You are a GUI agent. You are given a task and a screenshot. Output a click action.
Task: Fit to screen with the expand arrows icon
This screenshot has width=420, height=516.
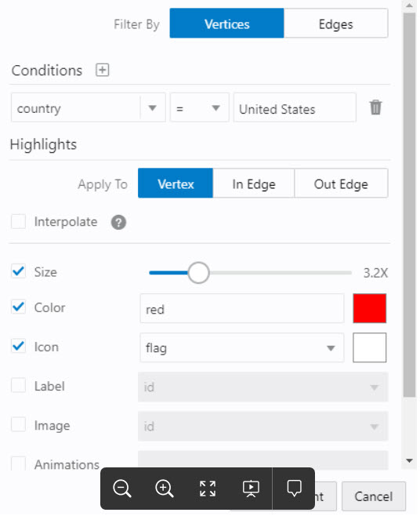(x=208, y=489)
